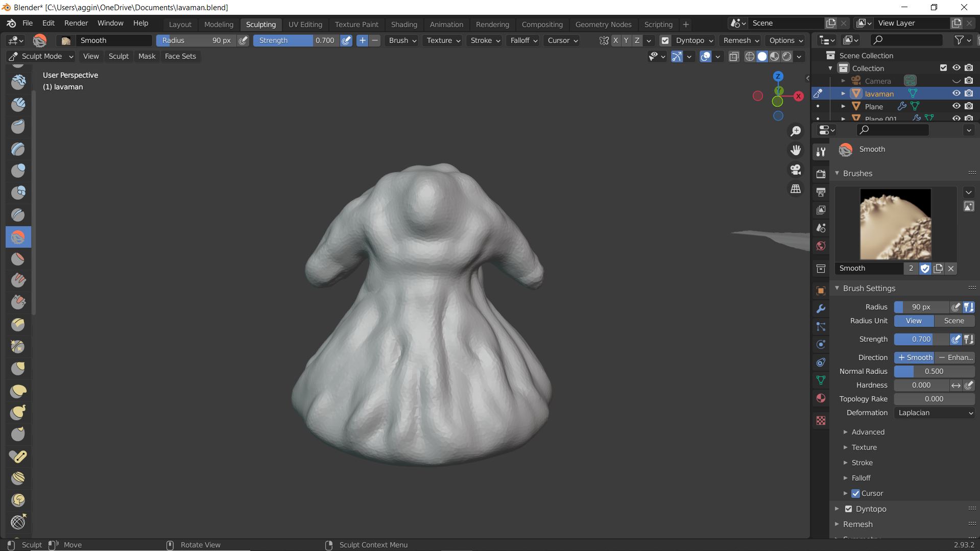Select the Scrape sculpt brush
Image resolution: width=980 pixels, height=551 pixels.
18,303
